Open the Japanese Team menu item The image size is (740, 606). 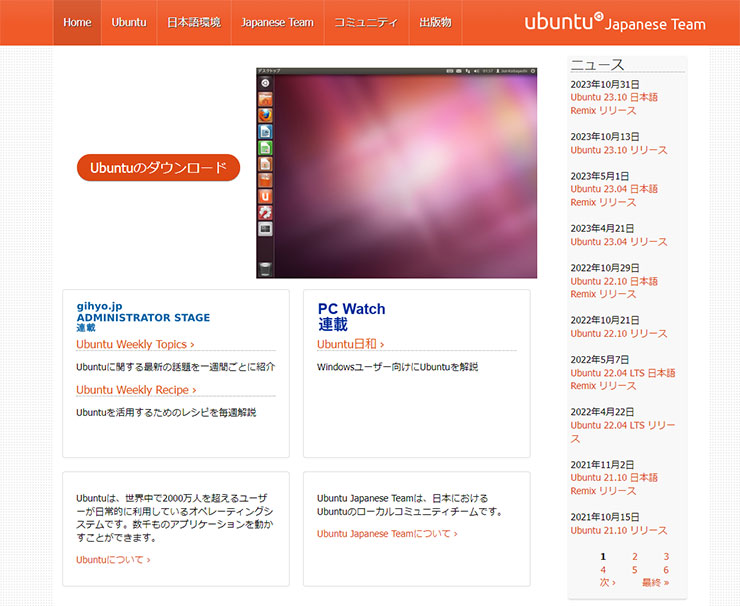[x=278, y=22]
